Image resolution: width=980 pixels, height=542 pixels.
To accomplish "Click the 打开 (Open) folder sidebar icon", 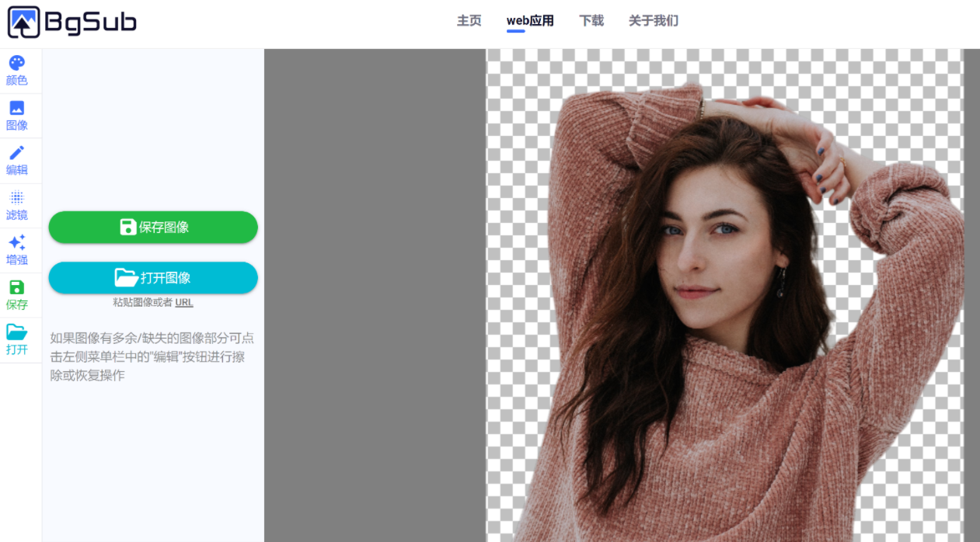I will (16, 340).
